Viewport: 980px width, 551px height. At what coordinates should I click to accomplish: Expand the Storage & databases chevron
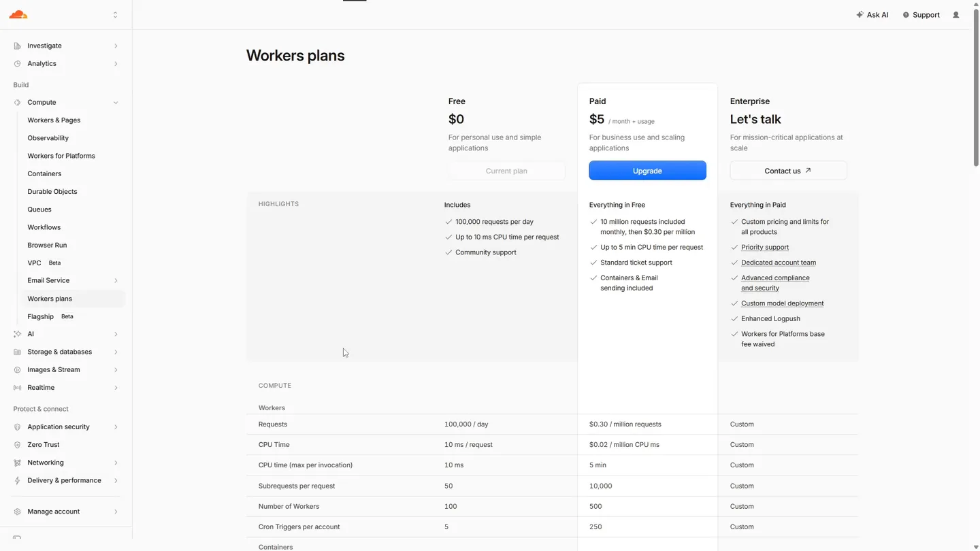pos(116,352)
